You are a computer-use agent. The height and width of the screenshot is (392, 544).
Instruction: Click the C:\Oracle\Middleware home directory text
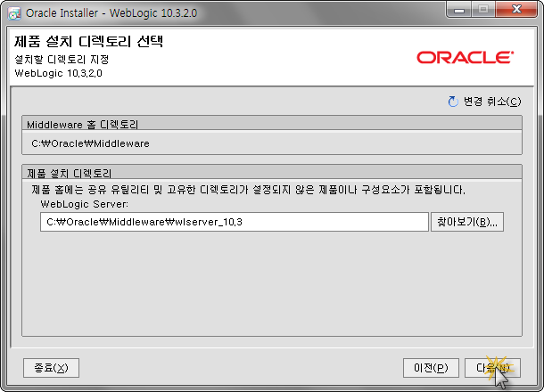(x=90, y=143)
